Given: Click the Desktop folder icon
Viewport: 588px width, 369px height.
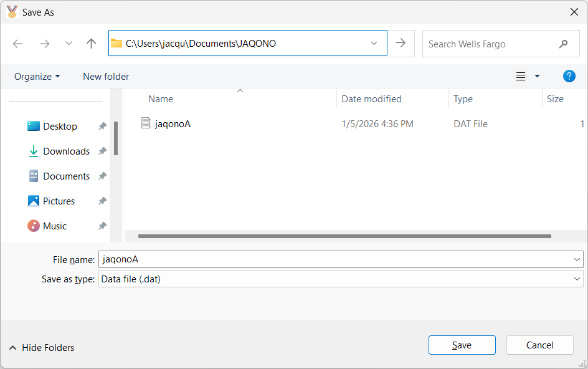Looking at the screenshot, I should (34, 126).
